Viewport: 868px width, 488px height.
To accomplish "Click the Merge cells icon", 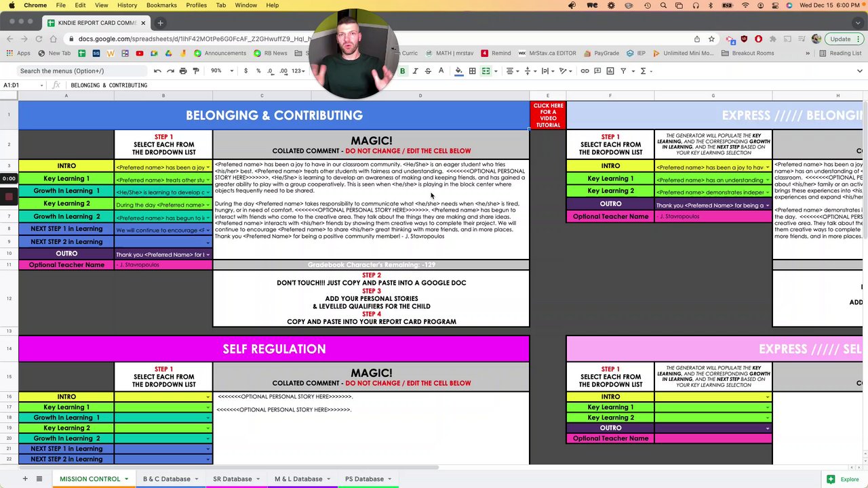I will coord(486,70).
